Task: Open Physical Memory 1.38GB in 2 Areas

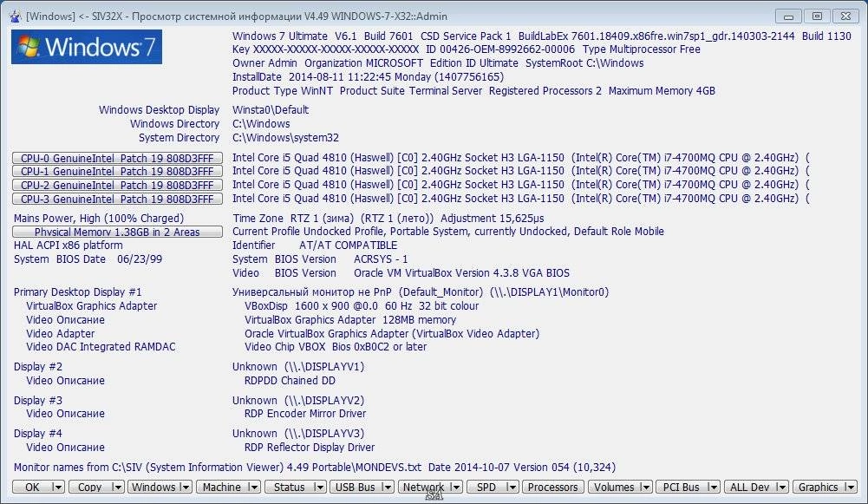Action: 117,232
